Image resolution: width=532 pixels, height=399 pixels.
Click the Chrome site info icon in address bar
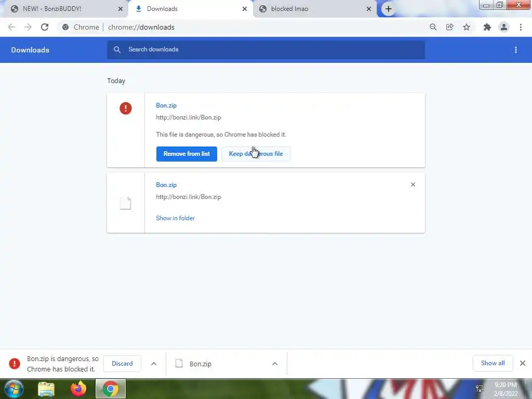click(x=65, y=27)
